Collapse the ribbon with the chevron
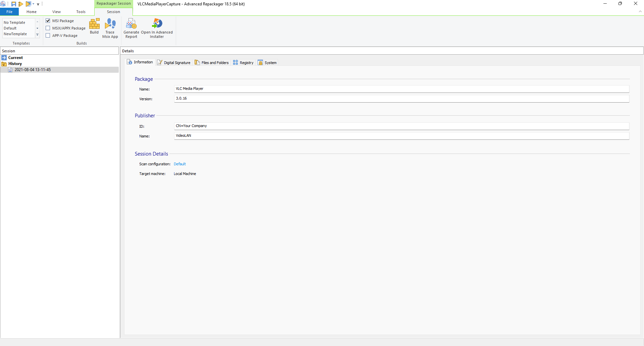 pos(640,11)
